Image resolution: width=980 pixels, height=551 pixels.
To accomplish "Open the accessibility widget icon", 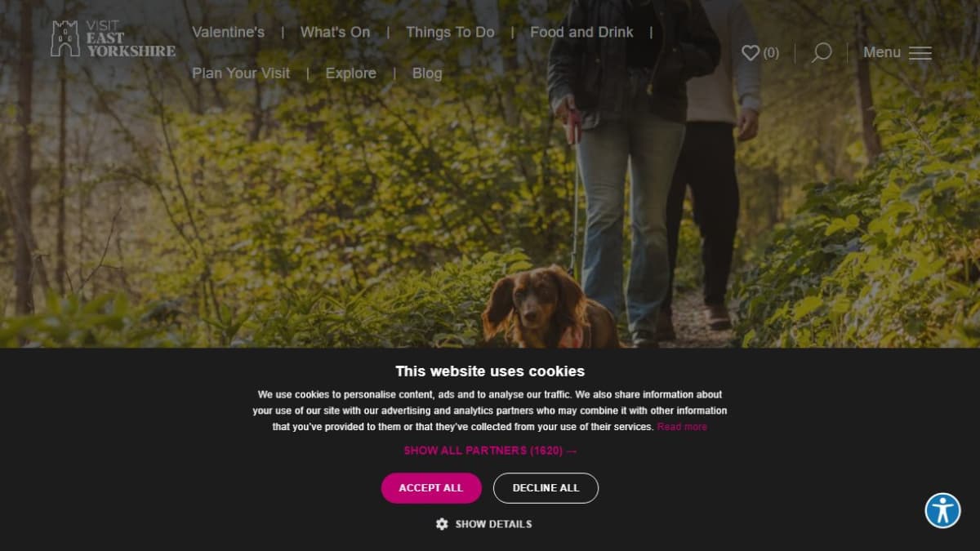I will 942,510.
